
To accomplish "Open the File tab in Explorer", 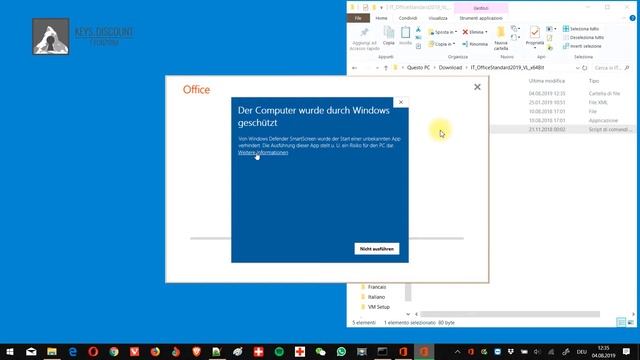I will [x=358, y=18].
